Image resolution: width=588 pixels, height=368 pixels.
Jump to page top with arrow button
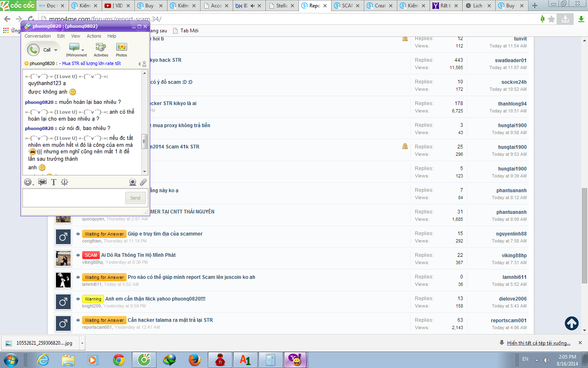pyautogui.click(x=572, y=323)
